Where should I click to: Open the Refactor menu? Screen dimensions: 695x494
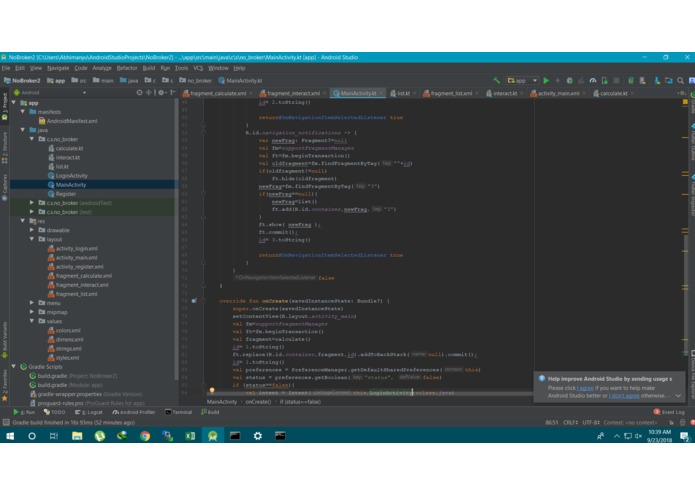[x=127, y=68]
